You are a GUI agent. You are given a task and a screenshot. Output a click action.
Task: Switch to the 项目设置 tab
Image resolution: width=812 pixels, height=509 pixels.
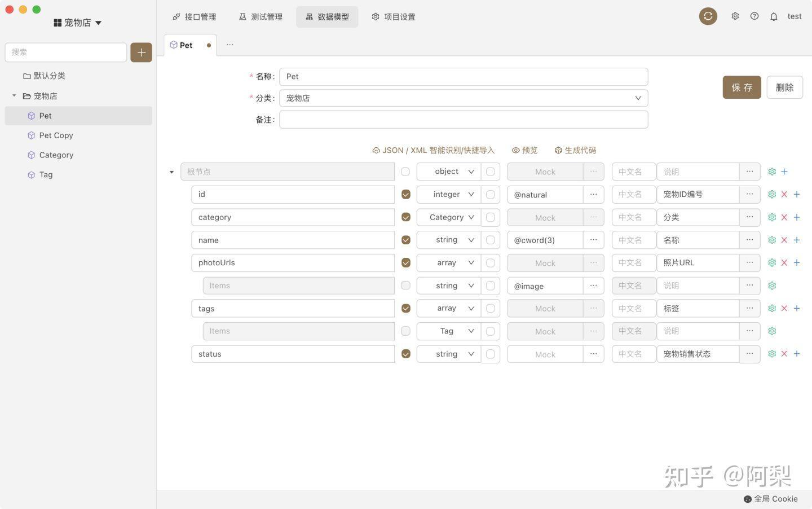tap(393, 17)
